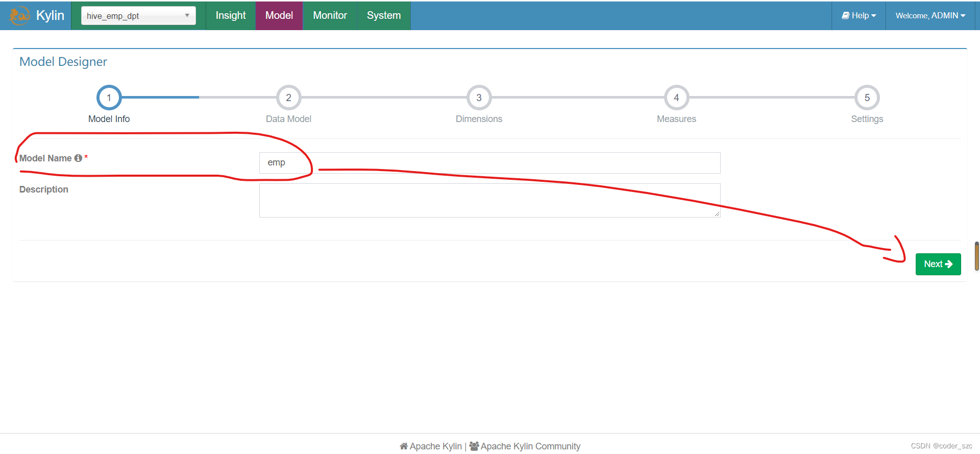Click the Kylin logo icon

point(19,15)
